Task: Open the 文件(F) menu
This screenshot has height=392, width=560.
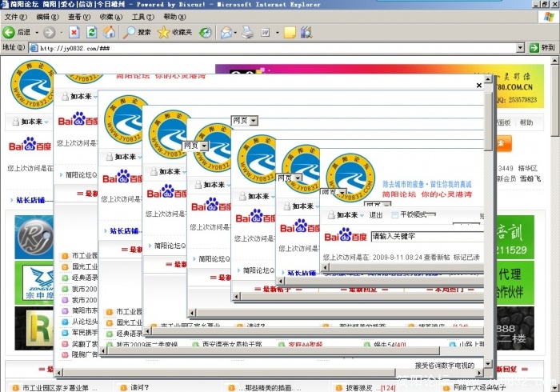Action: 16,17
